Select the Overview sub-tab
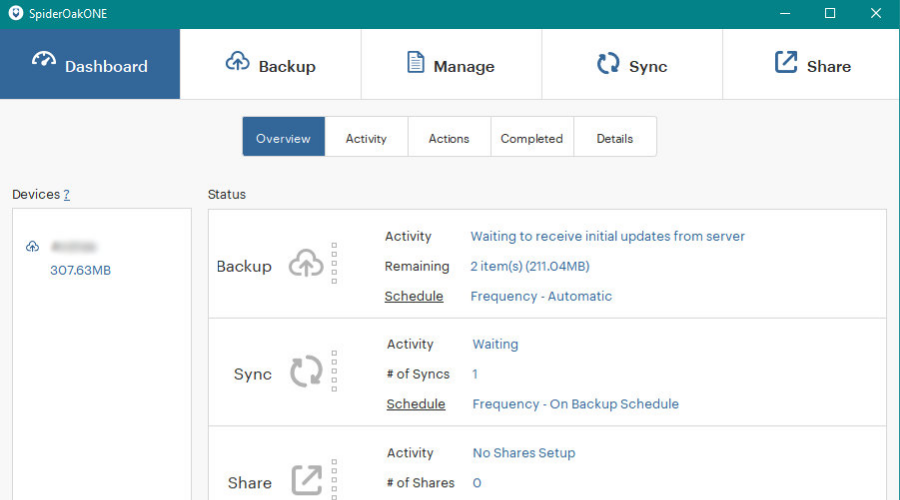 coord(284,137)
